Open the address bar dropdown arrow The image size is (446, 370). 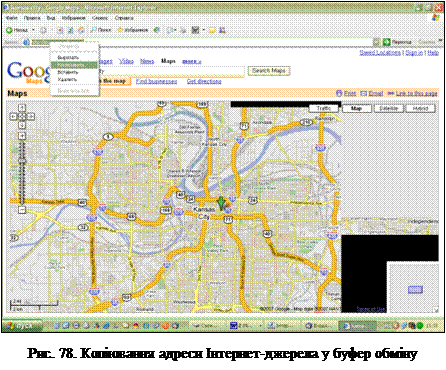coord(376,42)
